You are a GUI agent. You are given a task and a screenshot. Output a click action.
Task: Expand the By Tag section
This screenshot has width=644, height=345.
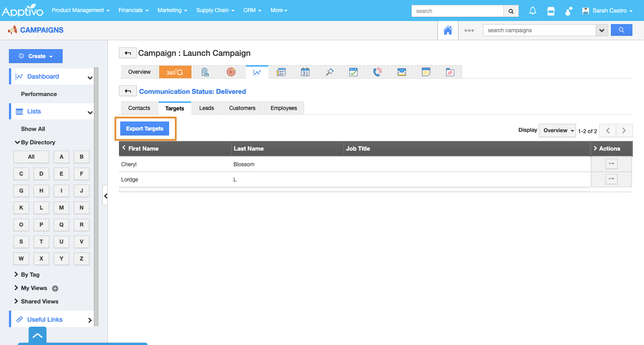pyautogui.click(x=30, y=274)
